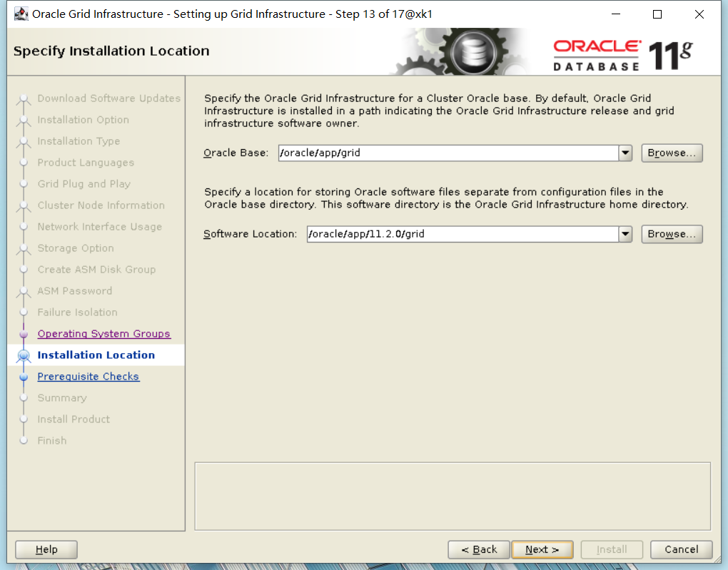Click the Oracle Base field label

(236, 153)
